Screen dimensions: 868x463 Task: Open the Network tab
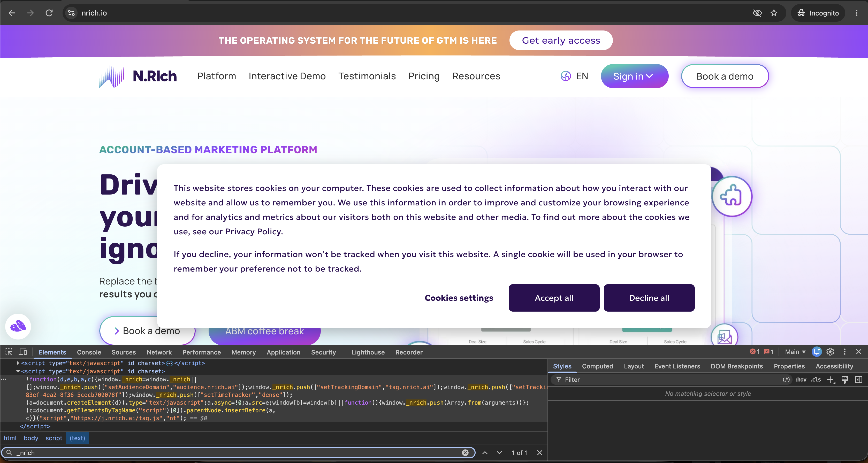[159, 352]
